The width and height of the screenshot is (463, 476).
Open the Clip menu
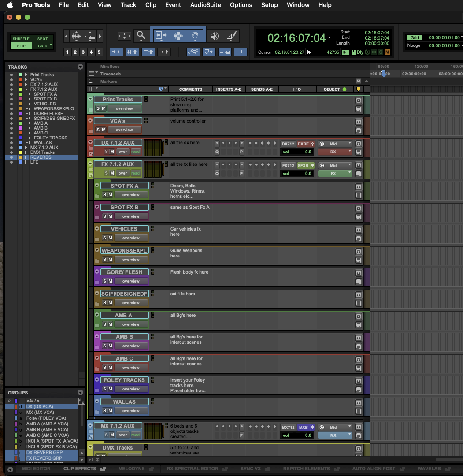[151, 5]
